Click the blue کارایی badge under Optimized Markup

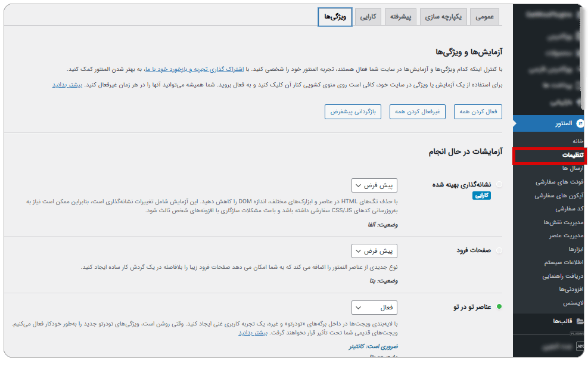pos(481,196)
